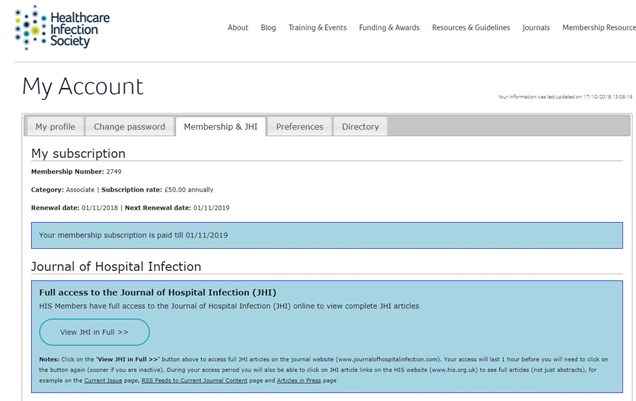Switch to the My profile tab
The width and height of the screenshot is (636, 401).
[55, 127]
